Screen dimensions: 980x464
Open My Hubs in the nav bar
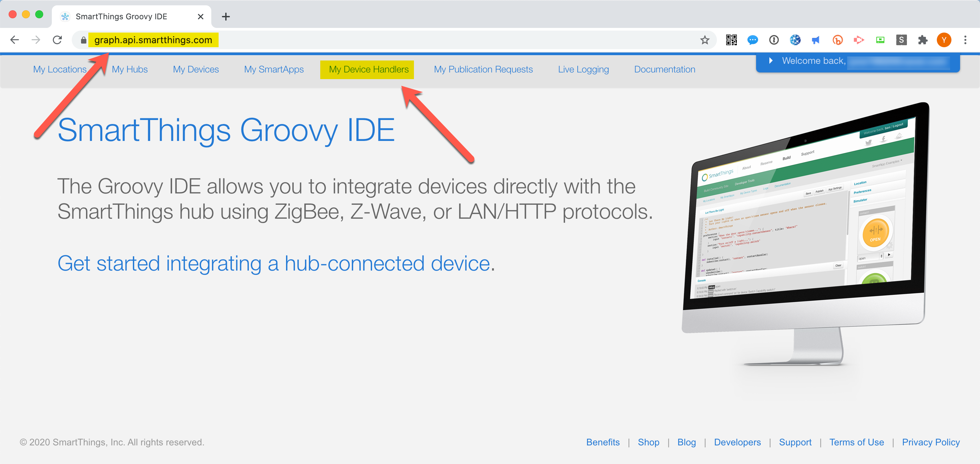point(130,70)
